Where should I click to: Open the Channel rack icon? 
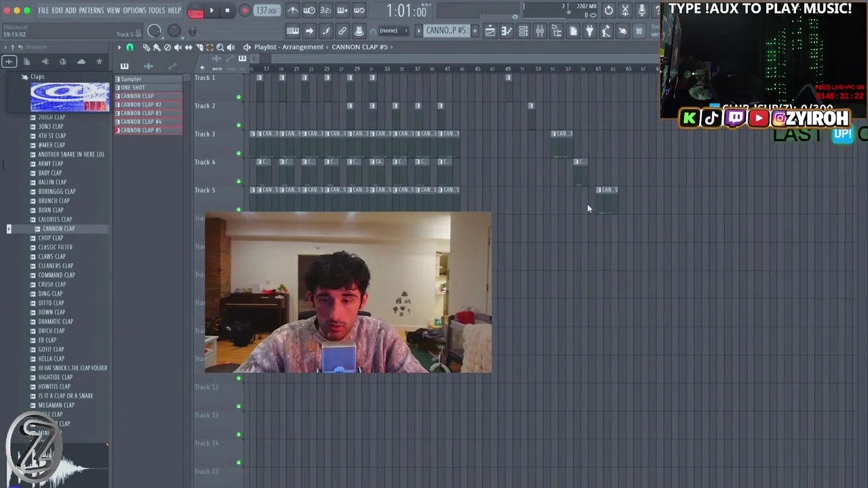tap(524, 31)
